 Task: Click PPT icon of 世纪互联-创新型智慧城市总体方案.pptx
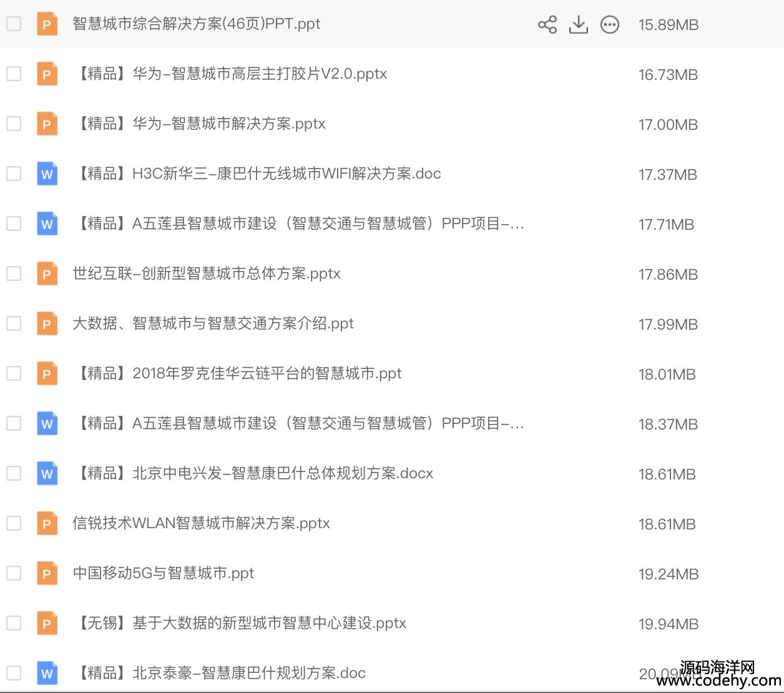[47, 274]
